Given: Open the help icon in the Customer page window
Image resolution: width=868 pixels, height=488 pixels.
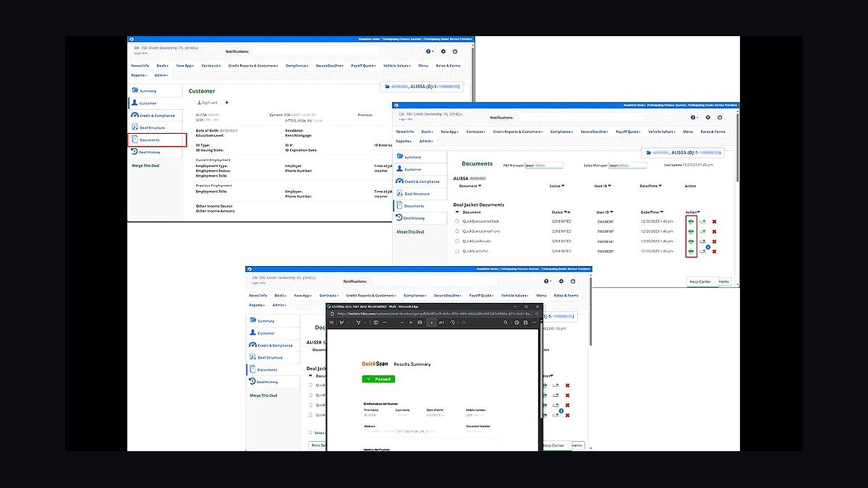Looking at the screenshot, I should (x=428, y=51).
